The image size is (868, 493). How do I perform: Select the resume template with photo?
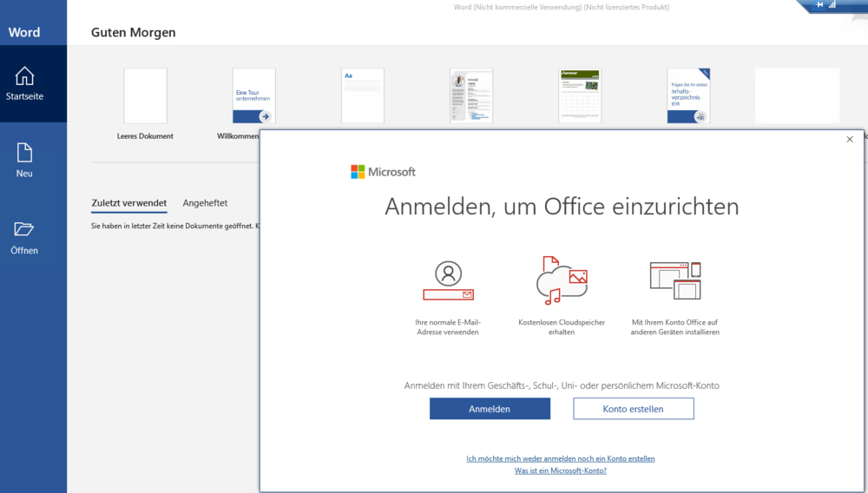pyautogui.click(x=471, y=96)
